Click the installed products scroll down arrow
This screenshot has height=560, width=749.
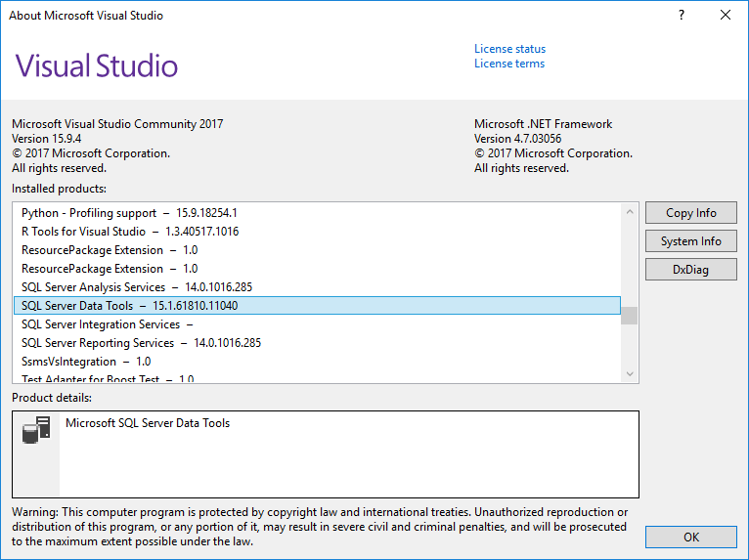click(630, 373)
